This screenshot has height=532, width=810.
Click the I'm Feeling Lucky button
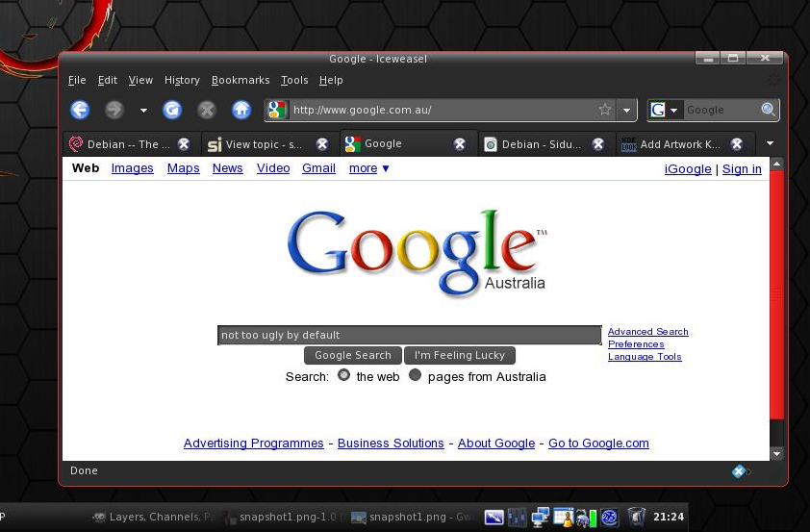459,355
